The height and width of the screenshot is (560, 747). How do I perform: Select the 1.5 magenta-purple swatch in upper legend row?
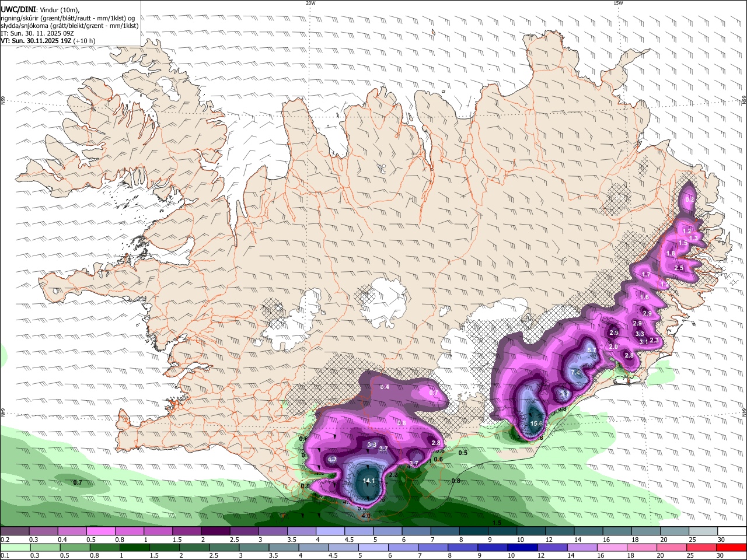(186, 531)
